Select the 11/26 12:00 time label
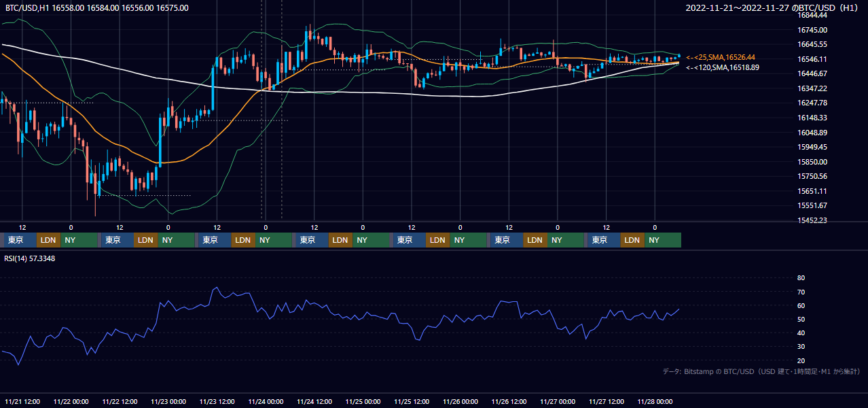 (x=509, y=401)
